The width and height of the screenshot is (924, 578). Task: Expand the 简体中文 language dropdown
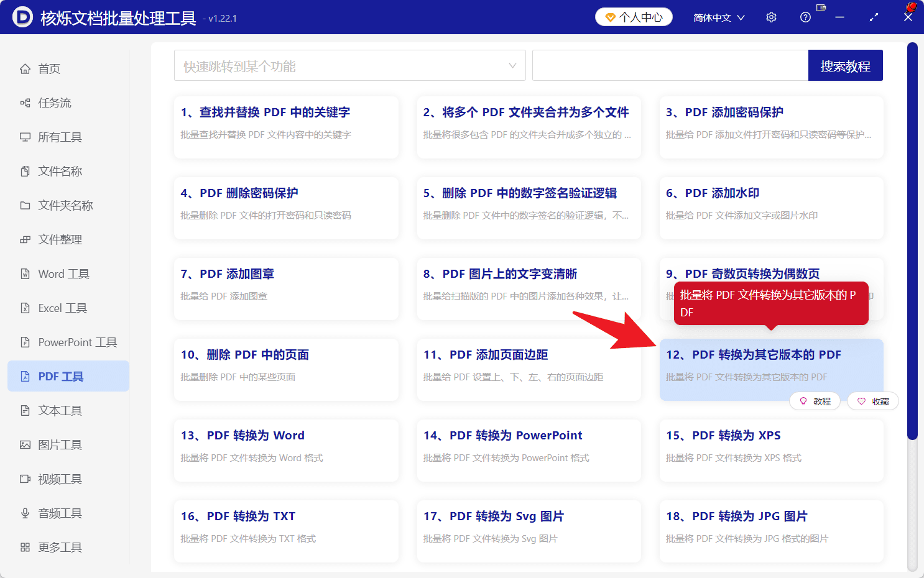(719, 17)
